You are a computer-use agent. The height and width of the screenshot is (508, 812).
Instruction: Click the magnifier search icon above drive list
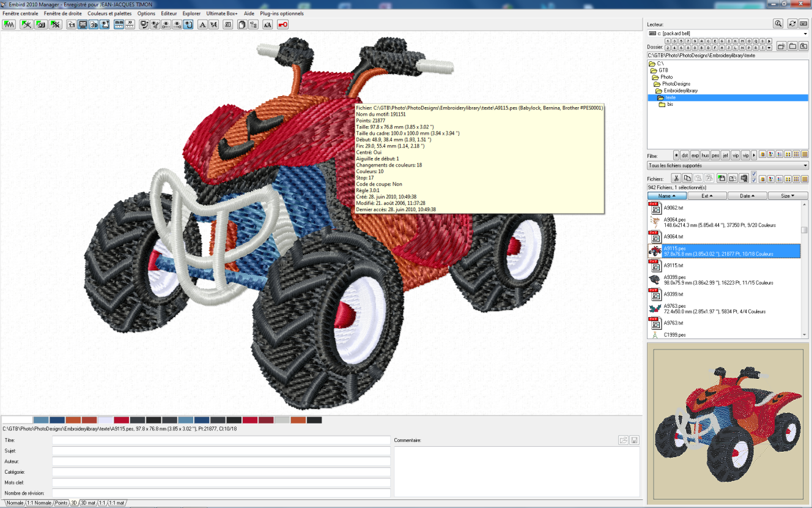778,23
